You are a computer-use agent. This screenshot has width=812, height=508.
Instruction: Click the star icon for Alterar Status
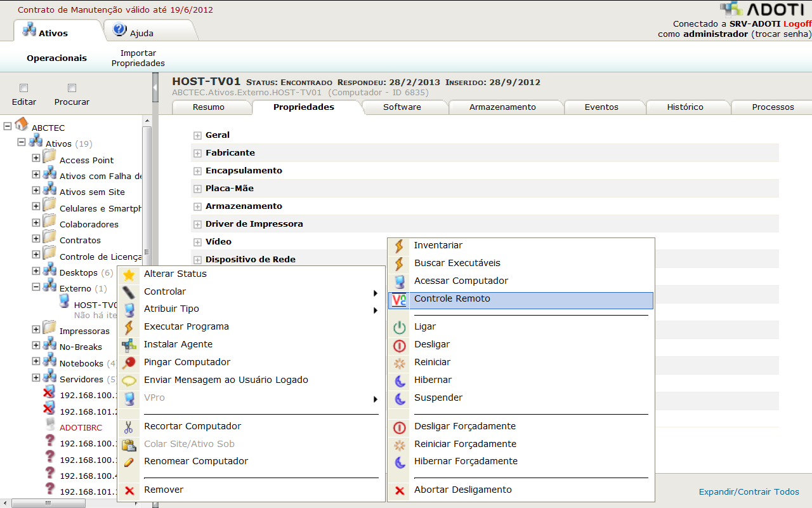pyautogui.click(x=129, y=275)
